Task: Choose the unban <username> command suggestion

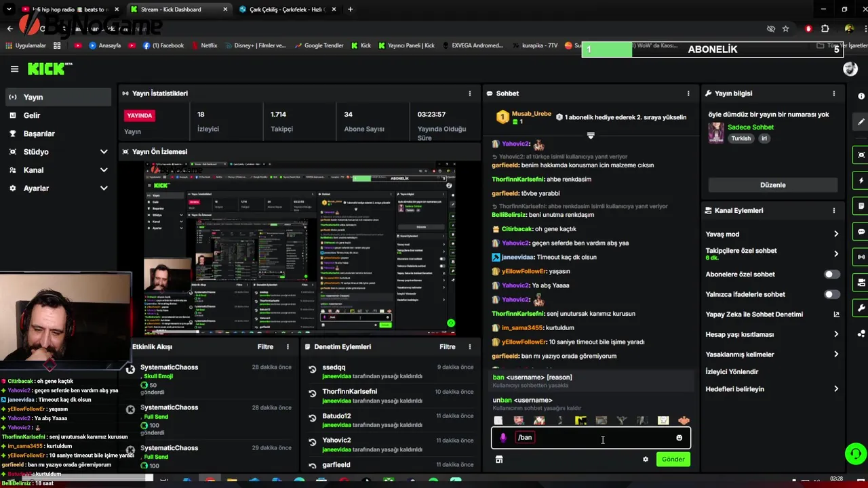Action: (x=592, y=404)
